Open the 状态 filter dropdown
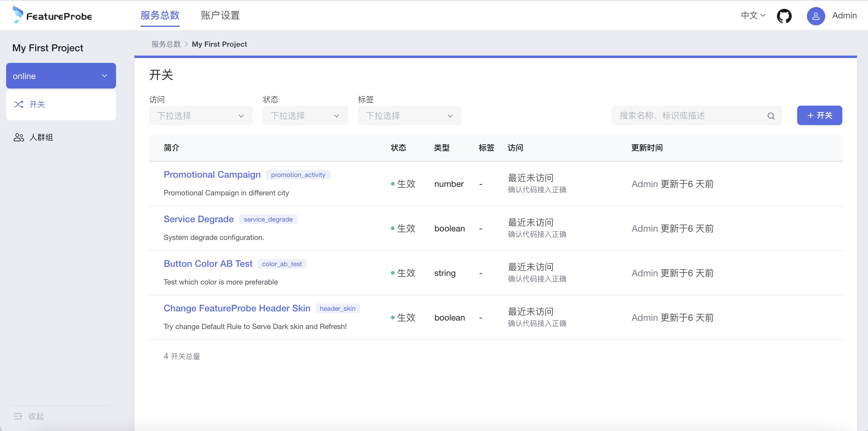868x431 pixels. (x=305, y=116)
